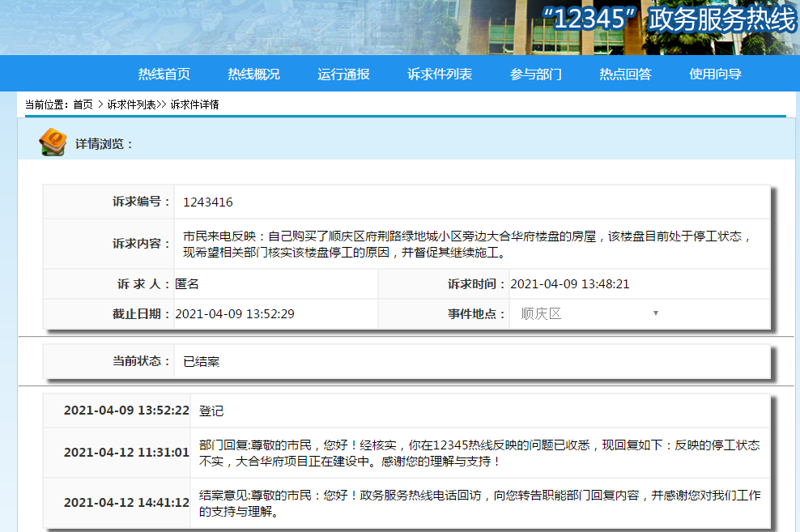Click the 诉求时间 value 2021-04-09 13:48:21
Screen dimensions: 800x532
(x=570, y=284)
